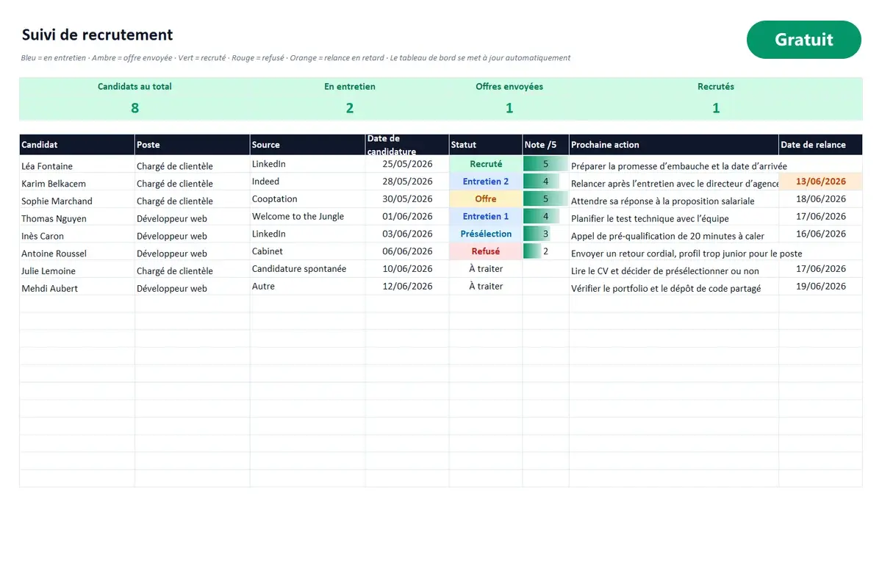Click the 01/06/2026 application date

click(x=407, y=217)
